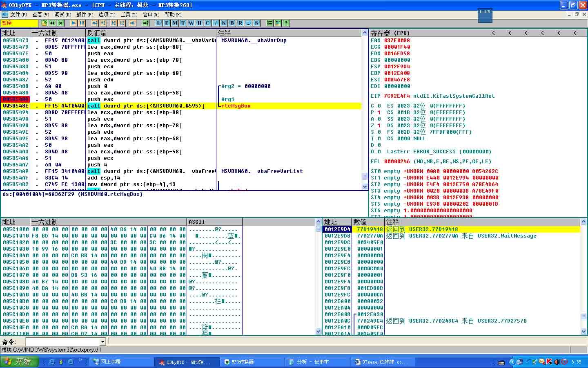
Task: Click the stack pane scroll-down arrow
Action: 584,332
